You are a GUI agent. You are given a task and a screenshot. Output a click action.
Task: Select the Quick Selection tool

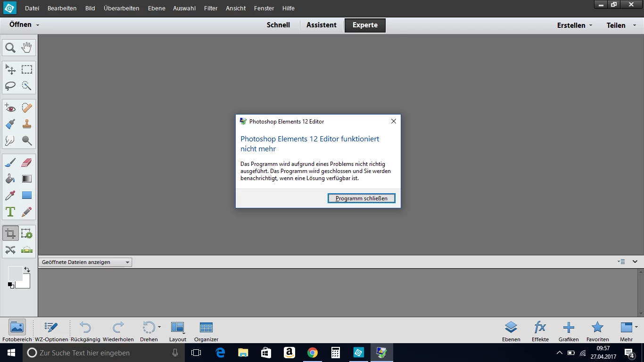(27, 86)
